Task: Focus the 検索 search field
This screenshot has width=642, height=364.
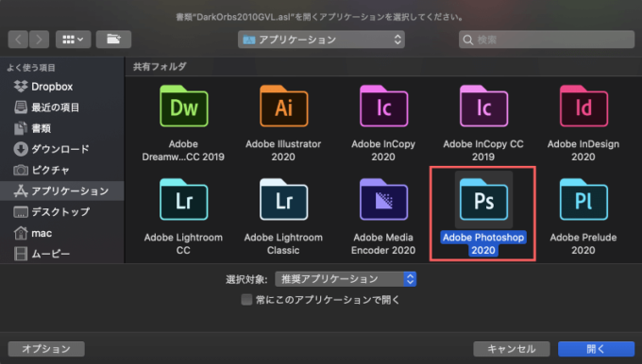Action: [547, 40]
